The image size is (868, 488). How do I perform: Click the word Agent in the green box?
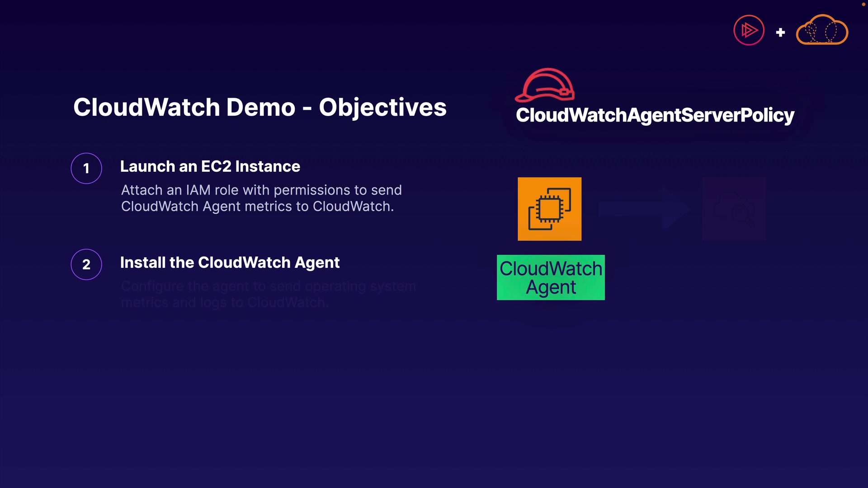pos(551,287)
